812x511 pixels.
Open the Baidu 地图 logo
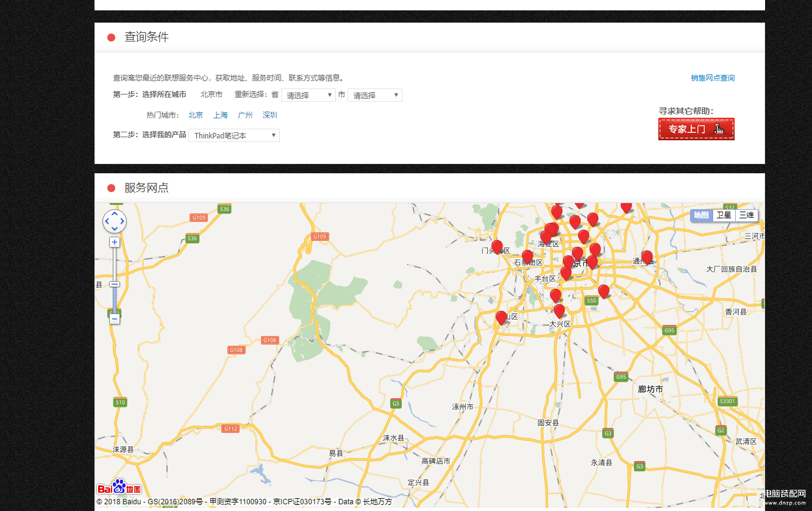pyautogui.click(x=119, y=488)
